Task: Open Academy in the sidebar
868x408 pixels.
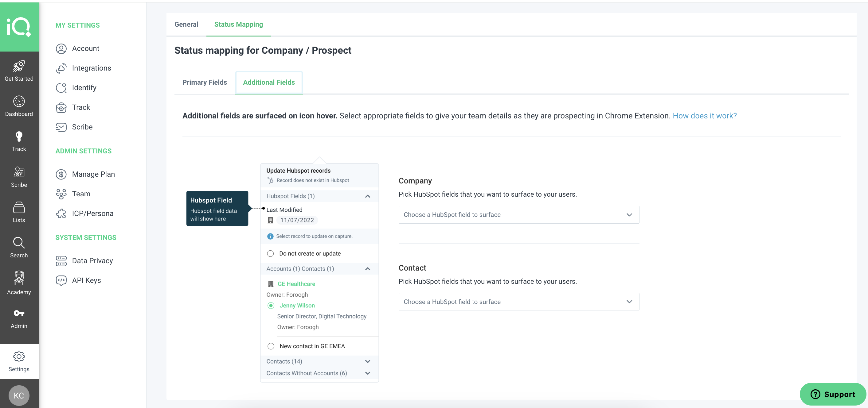Action: 19,283
